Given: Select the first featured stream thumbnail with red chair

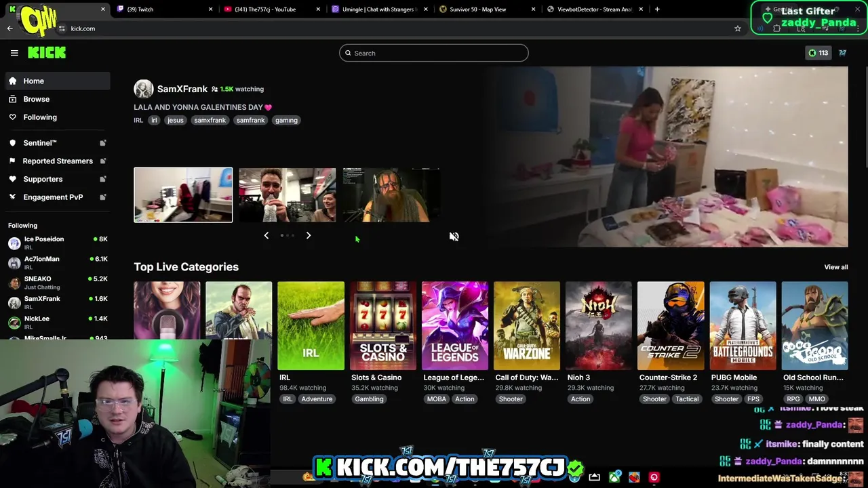Looking at the screenshot, I should click(183, 195).
